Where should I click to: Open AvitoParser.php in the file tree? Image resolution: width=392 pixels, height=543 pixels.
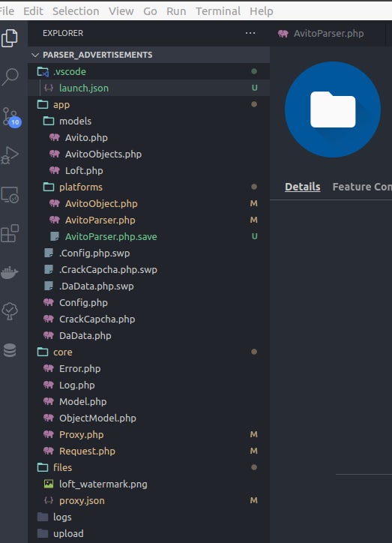coord(148,220)
